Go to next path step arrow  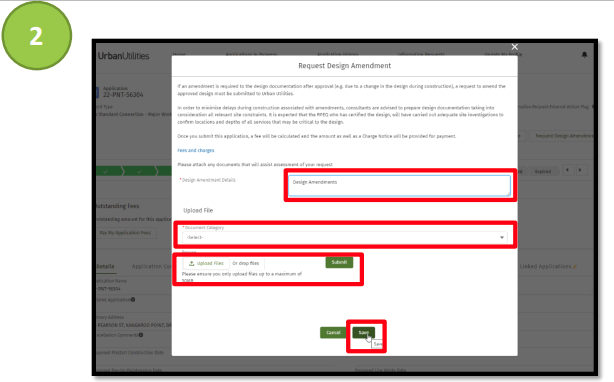pyautogui.click(x=580, y=170)
